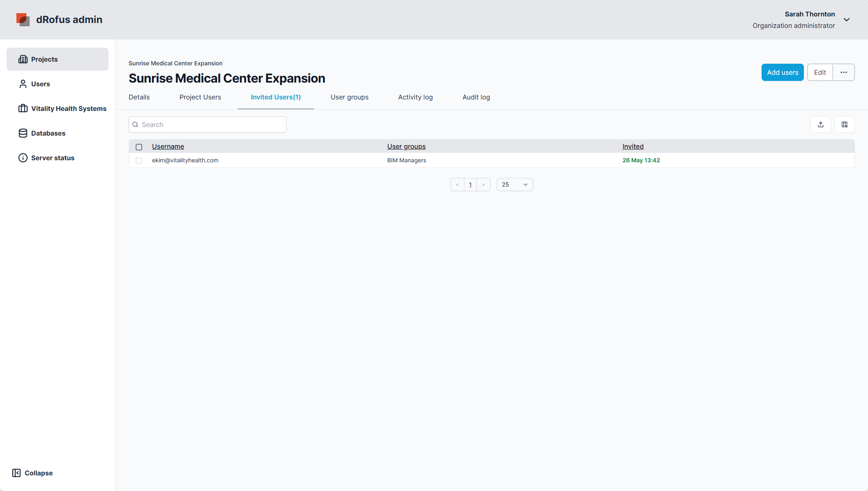
Task: Click the Sunrise Medical Center Expansion breadcrumb
Action: click(175, 63)
